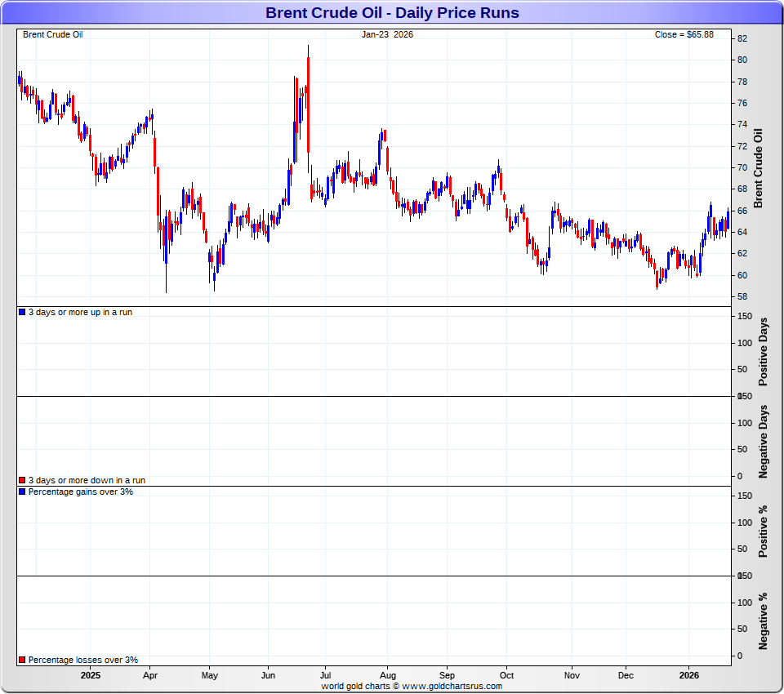Click the 'Nov' x-axis label
784x694 pixels.
coord(572,675)
